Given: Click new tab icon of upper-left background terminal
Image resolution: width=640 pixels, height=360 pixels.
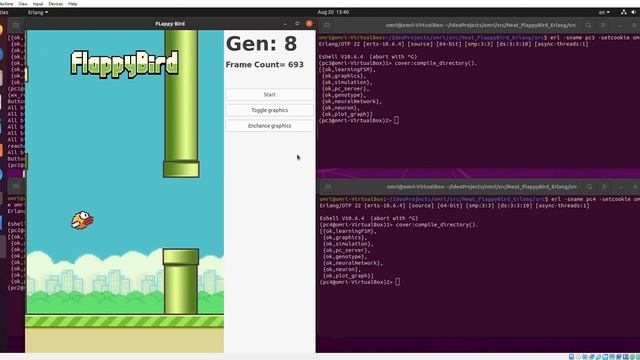Looking at the screenshot, I should [16, 25].
